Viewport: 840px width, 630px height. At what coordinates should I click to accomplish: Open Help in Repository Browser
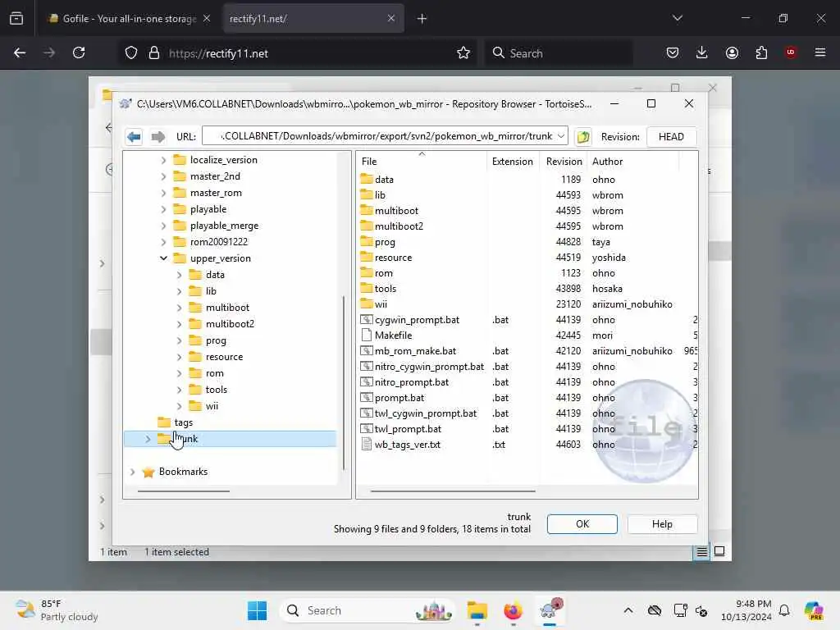point(662,524)
